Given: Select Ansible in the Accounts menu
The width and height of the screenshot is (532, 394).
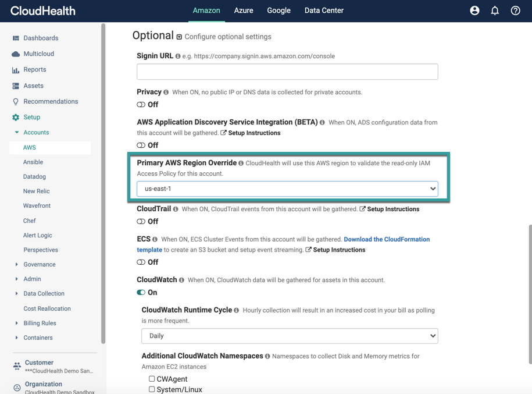Looking at the screenshot, I should click(33, 162).
